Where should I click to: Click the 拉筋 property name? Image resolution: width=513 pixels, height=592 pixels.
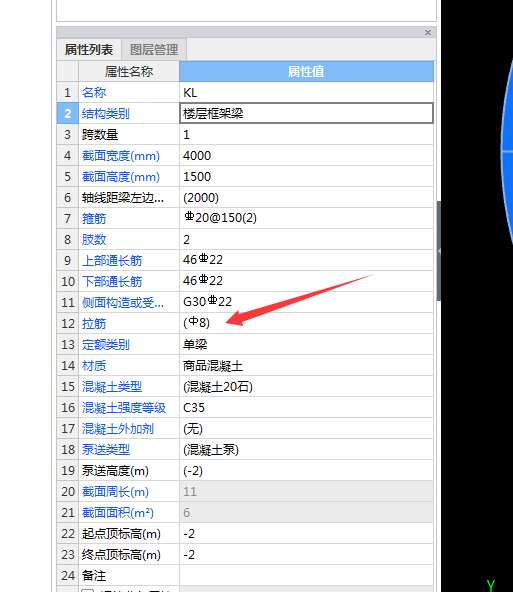[94, 324]
